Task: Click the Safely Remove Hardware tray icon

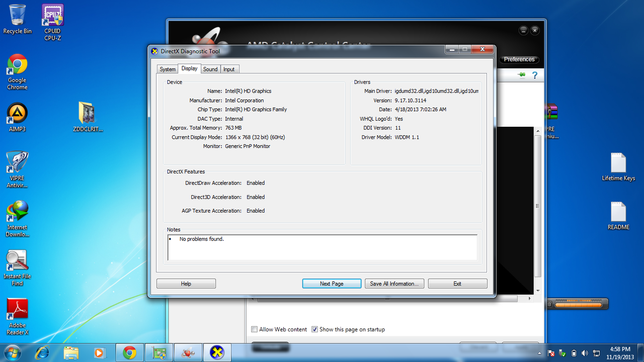Action: [562, 353]
